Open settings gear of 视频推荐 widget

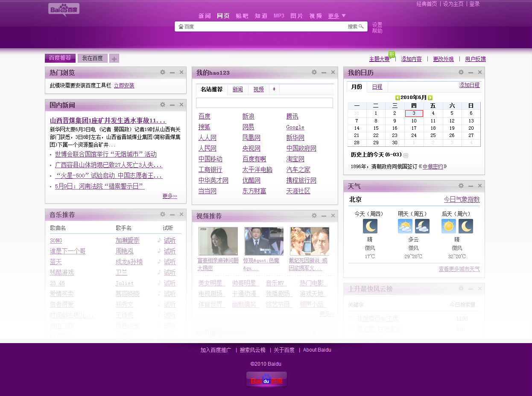[x=314, y=215]
